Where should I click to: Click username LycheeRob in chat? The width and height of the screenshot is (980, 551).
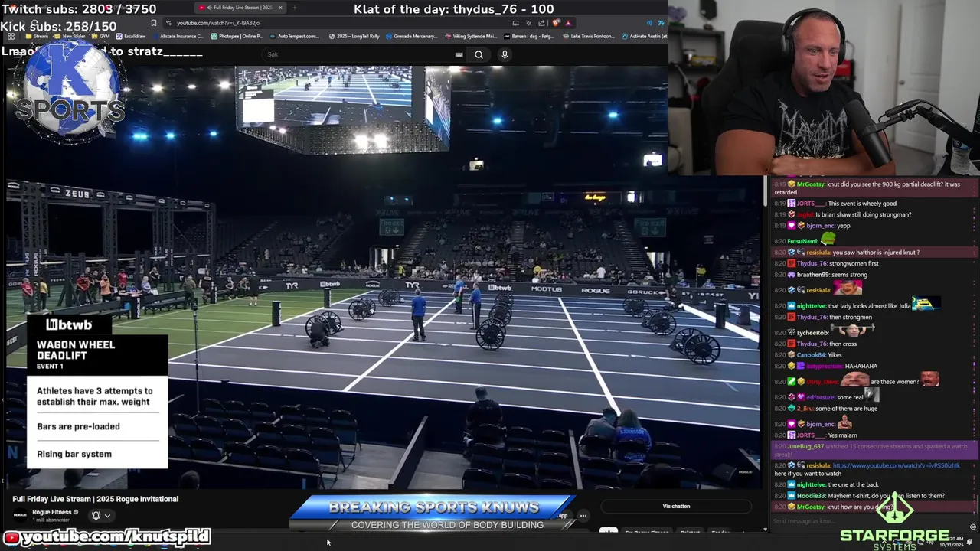(x=813, y=333)
